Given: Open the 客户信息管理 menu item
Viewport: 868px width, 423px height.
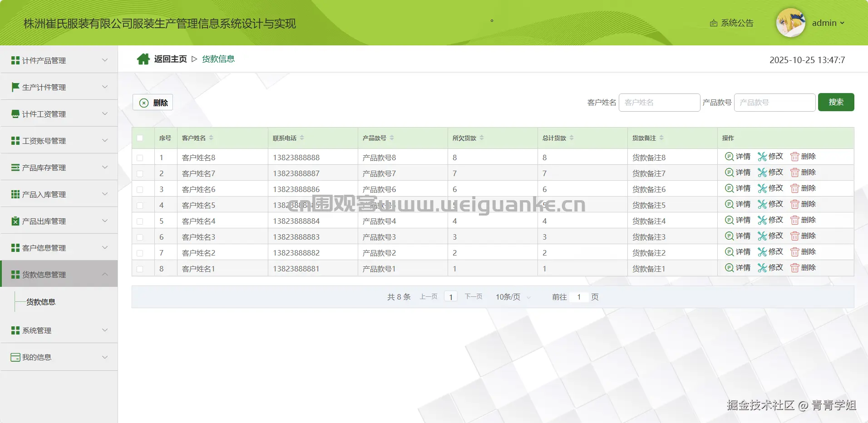Looking at the screenshot, I should pyautogui.click(x=59, y=247).
